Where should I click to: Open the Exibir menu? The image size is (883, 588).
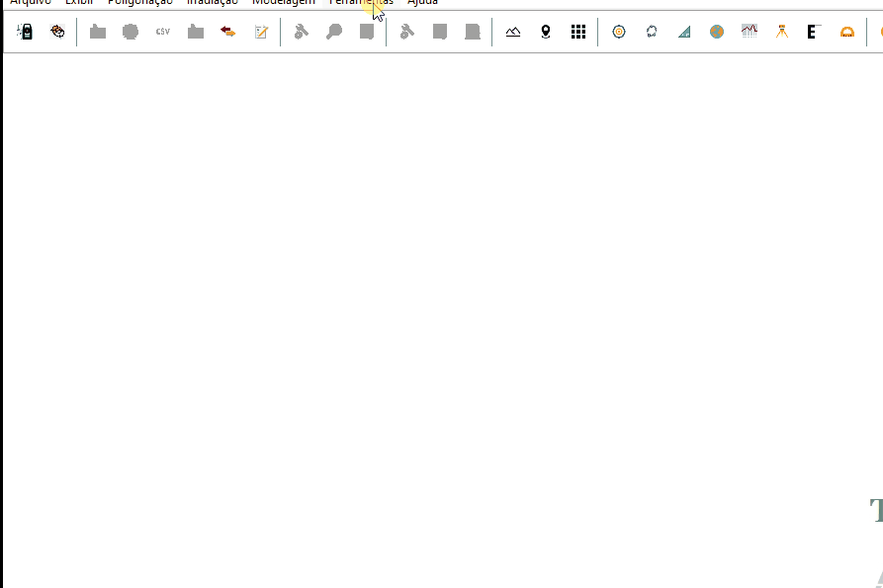point(79,2)
